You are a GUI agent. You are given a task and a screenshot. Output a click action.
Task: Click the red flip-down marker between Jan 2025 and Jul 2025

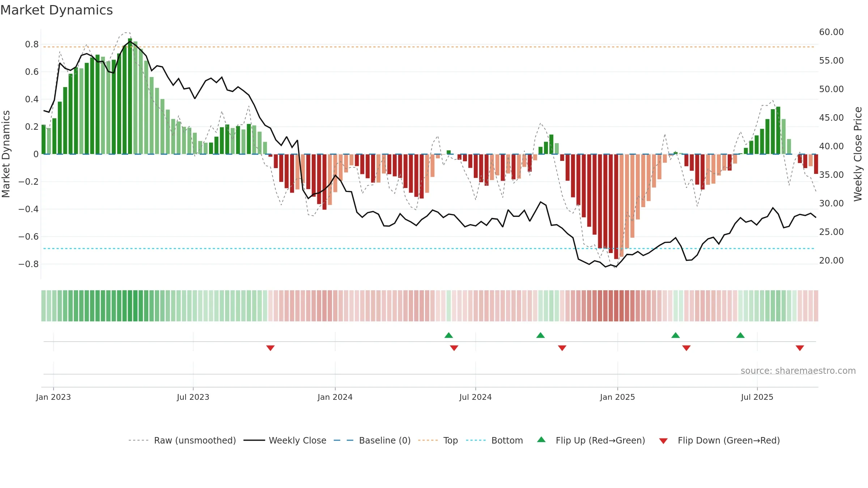click(686, 348)
